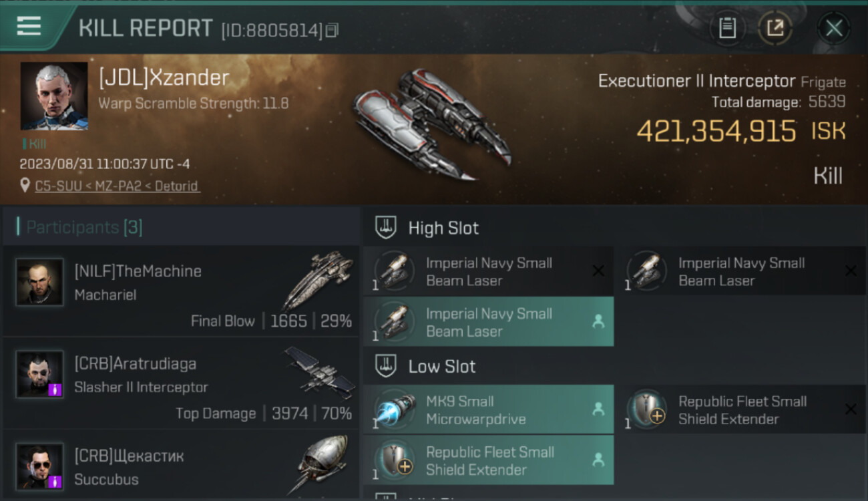This screenshot has width=868, height=501.
Task: Open the hamburger menu icon
Action: (29, 26)
